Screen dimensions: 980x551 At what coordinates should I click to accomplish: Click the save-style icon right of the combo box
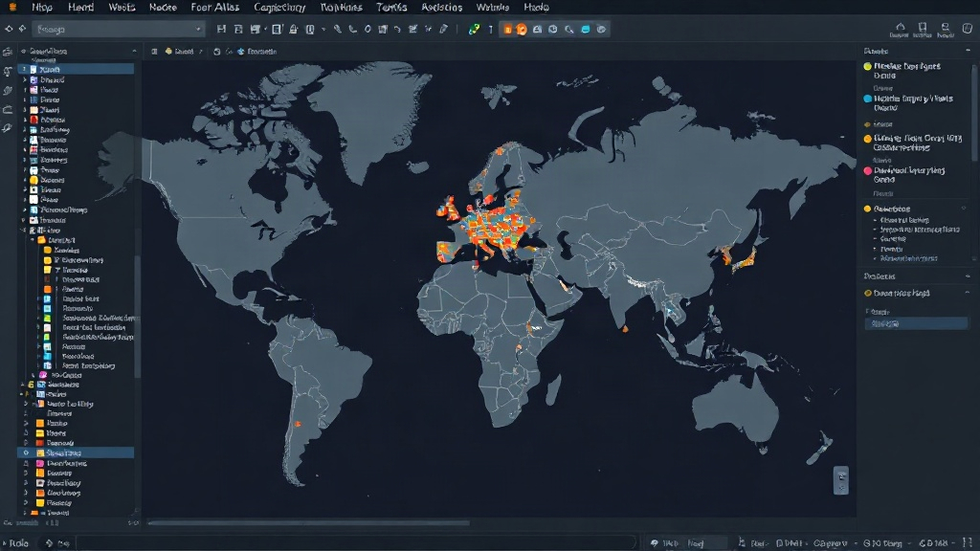221,30
